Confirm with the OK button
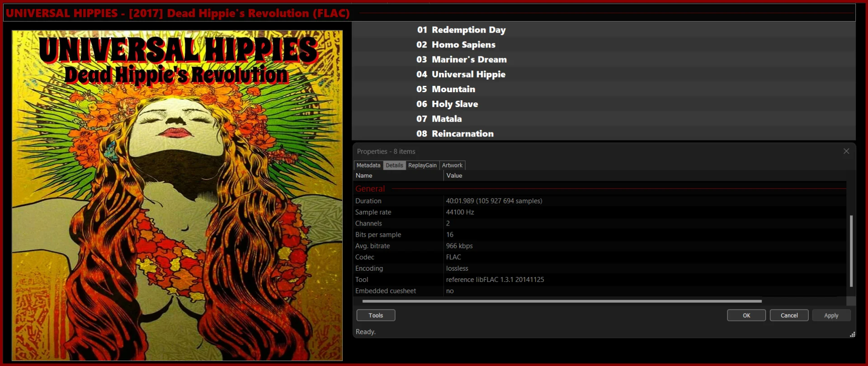This screenshot has height=366, width=868. [x=746, y=315]
